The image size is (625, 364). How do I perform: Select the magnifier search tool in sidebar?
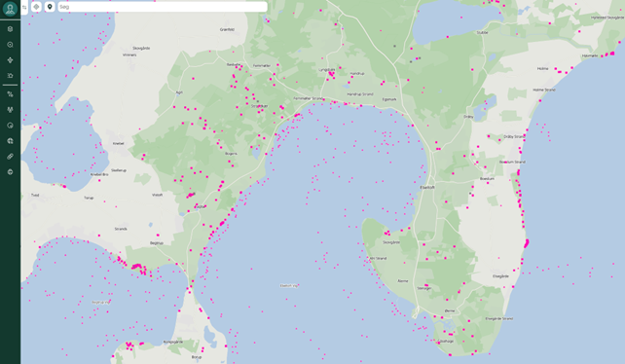(11, 45)
